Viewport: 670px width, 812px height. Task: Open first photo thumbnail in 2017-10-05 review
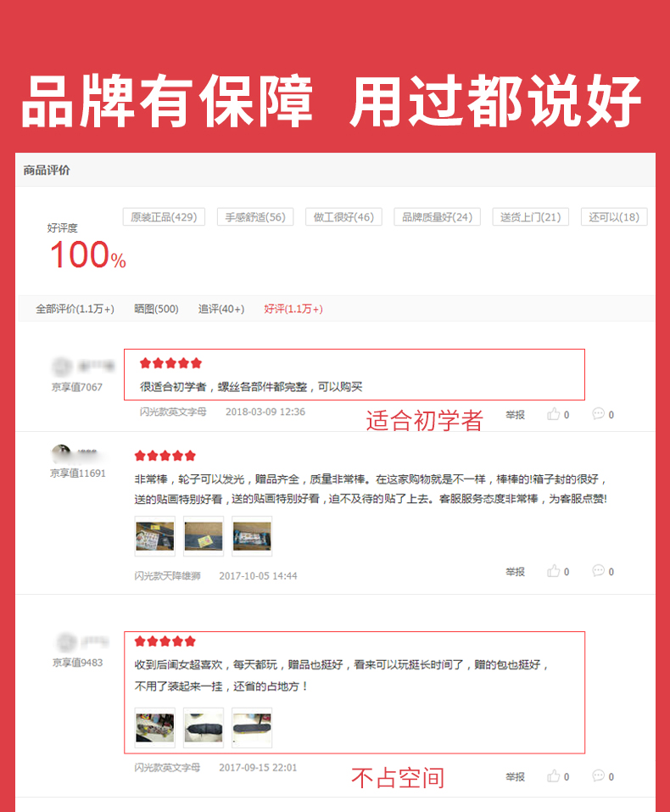155,536
